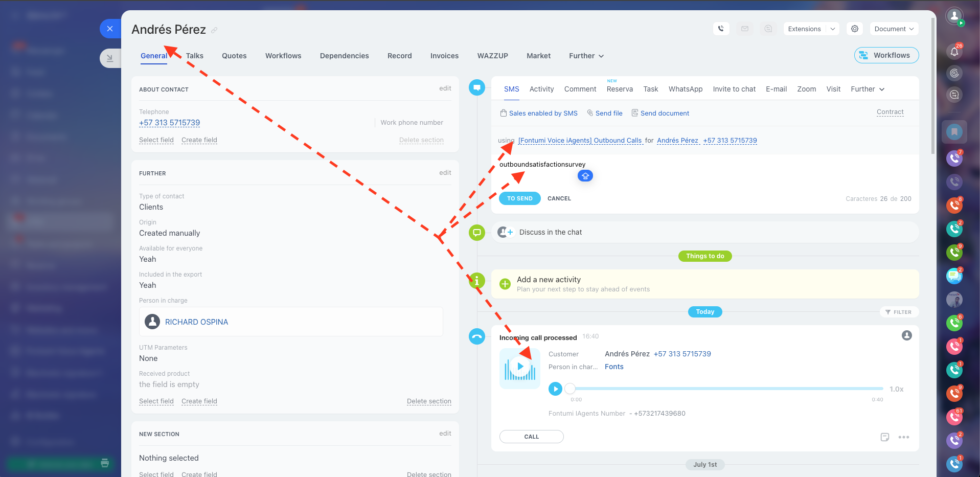Click the green plus Add activity icon
The image size is (980, 477).
(x=505, y=284)
